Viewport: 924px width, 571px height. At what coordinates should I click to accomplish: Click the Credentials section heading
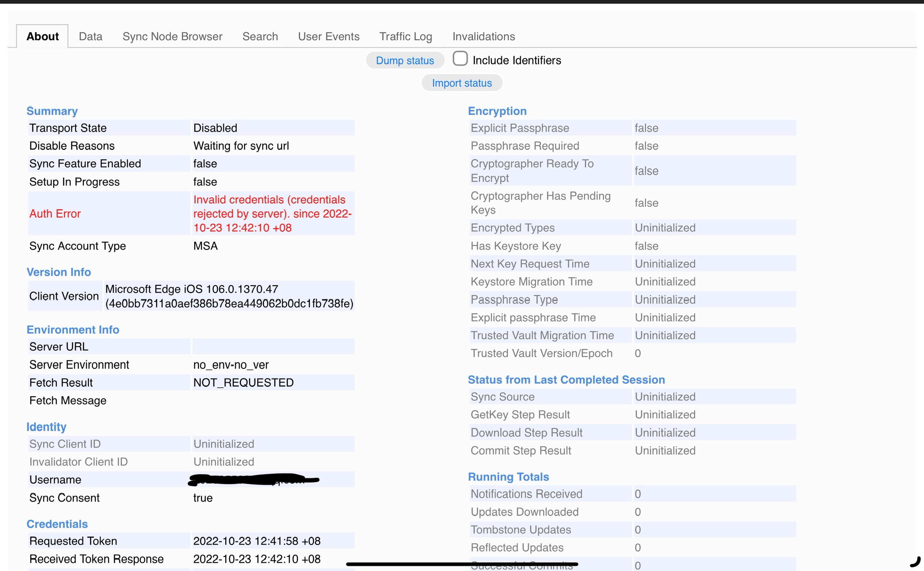57,524
